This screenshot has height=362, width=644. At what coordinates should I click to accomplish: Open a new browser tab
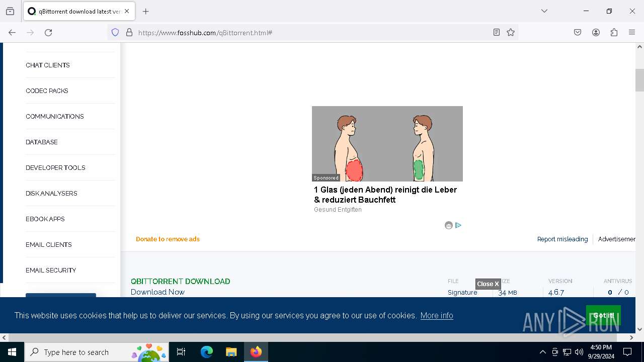click(145, 11)
